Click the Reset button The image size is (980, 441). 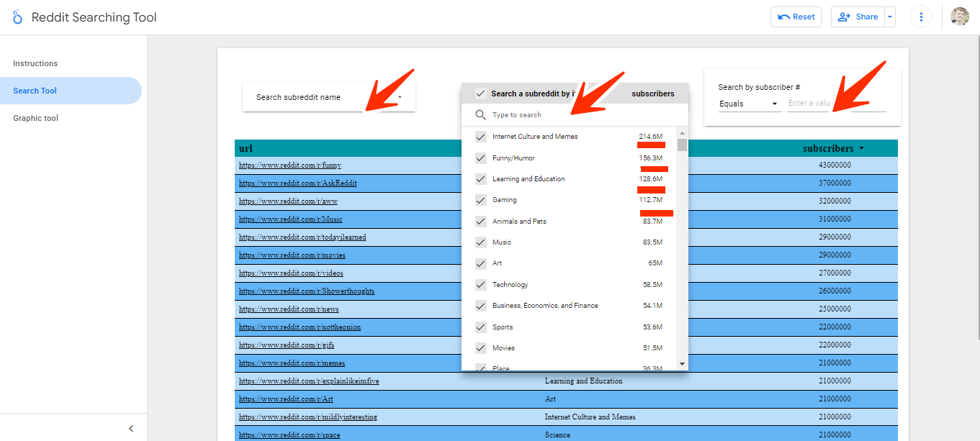coord(796,17)
